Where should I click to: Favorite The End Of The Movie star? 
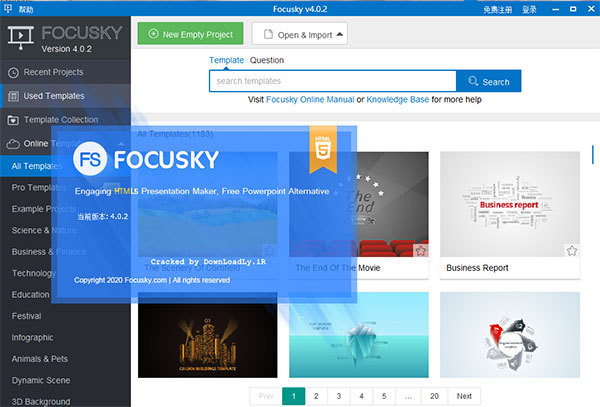click(x=421, y=251)
